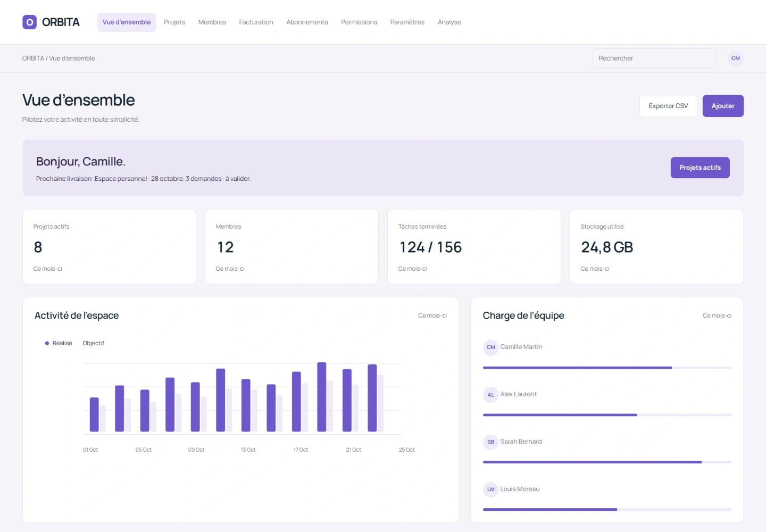Click the Objectif legend label
The width and height of the screenshot is (766, 532).
(94, 343)
